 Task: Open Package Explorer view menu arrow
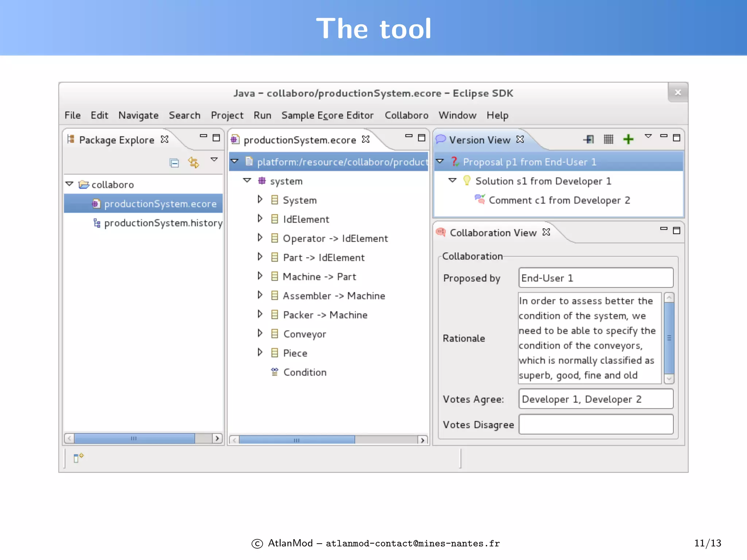pos(214,160)
